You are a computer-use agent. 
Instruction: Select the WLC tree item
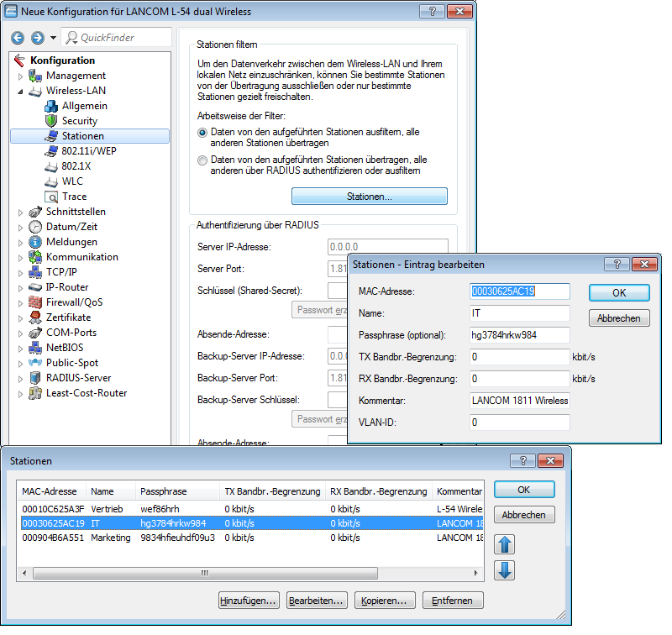pyautogui.click(x=72, y=181)
